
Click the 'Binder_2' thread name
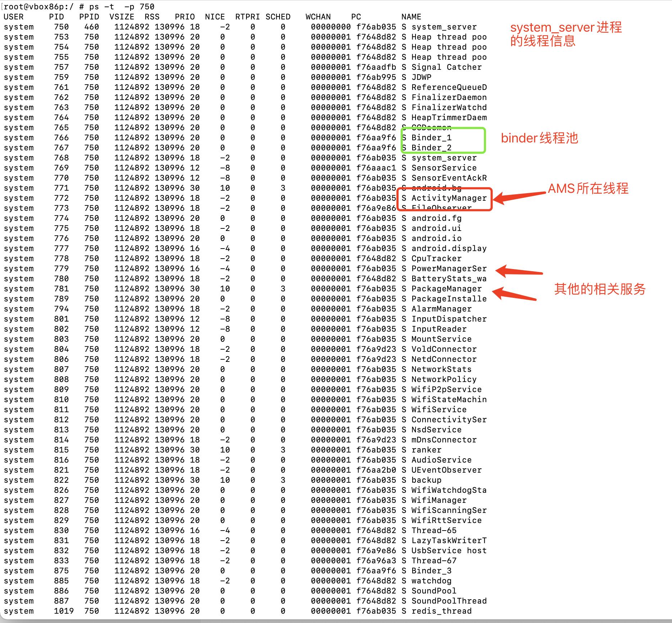click(431, 147)
